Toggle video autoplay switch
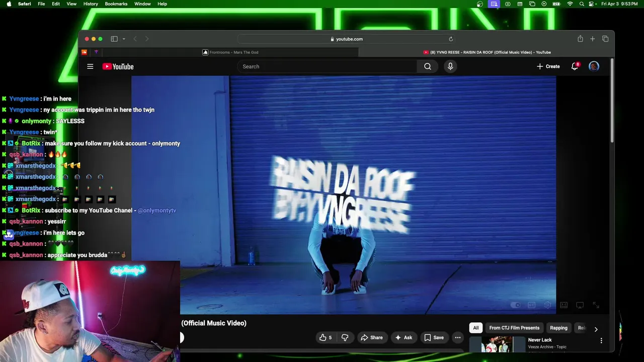644x362 pixels. (x=515, y=305)
